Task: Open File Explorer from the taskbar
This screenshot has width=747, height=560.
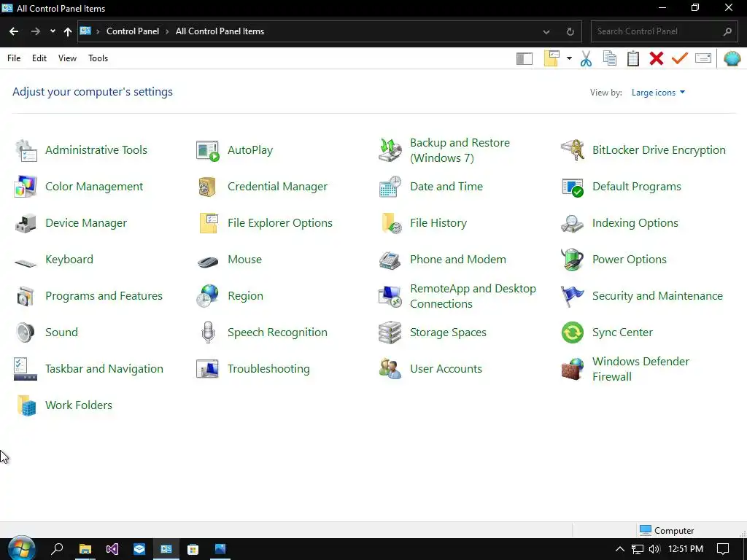Action: pyautogui.click(x=85, y=549)
